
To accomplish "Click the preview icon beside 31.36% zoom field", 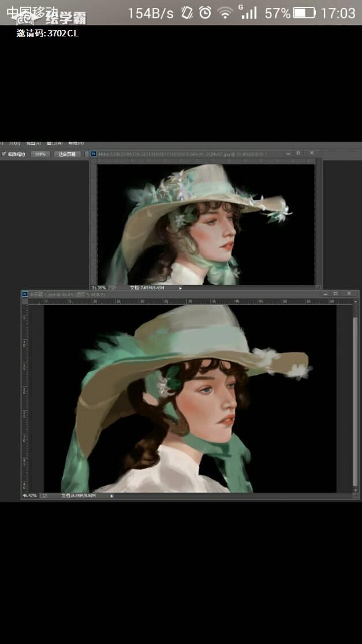I will pos(111,288).
